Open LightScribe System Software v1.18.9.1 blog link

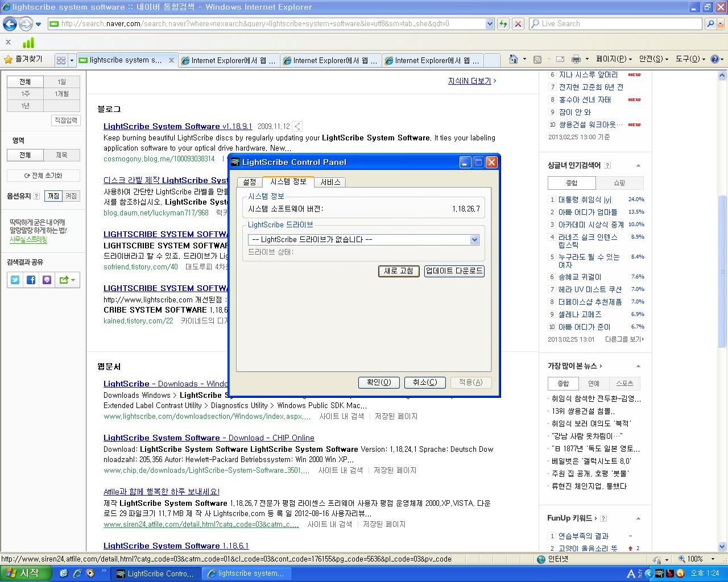point(177,126)
